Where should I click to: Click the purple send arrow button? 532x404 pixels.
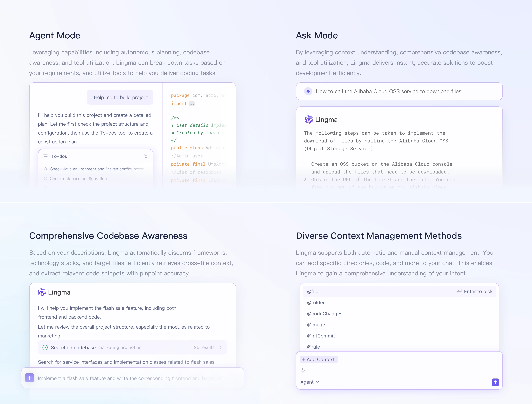pyautogui.click(x=495, y=382)
